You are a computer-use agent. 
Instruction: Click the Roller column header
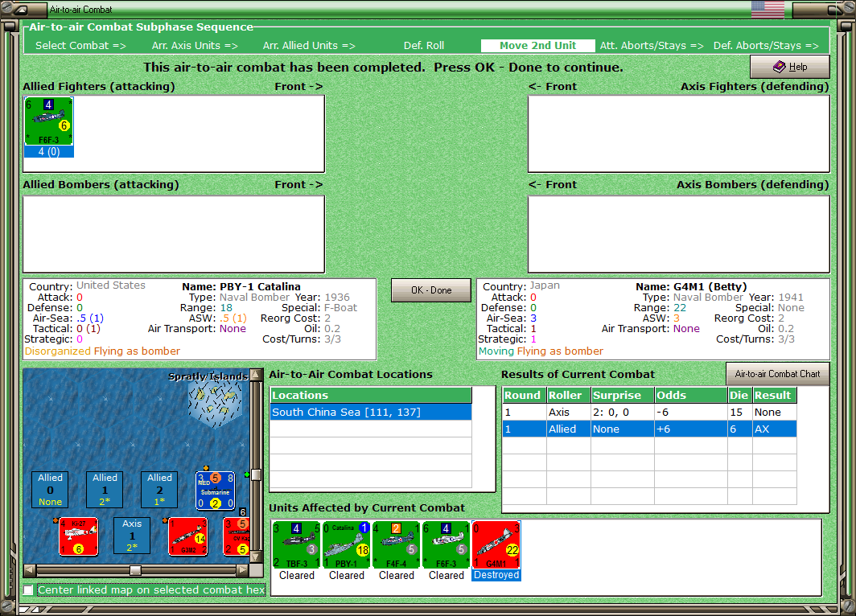[569, 395]
